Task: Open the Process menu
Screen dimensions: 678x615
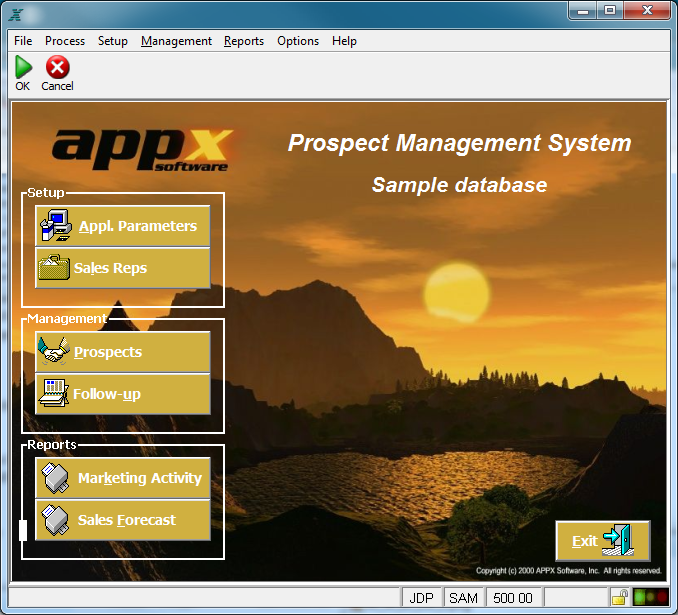Action: click(65, 41)
